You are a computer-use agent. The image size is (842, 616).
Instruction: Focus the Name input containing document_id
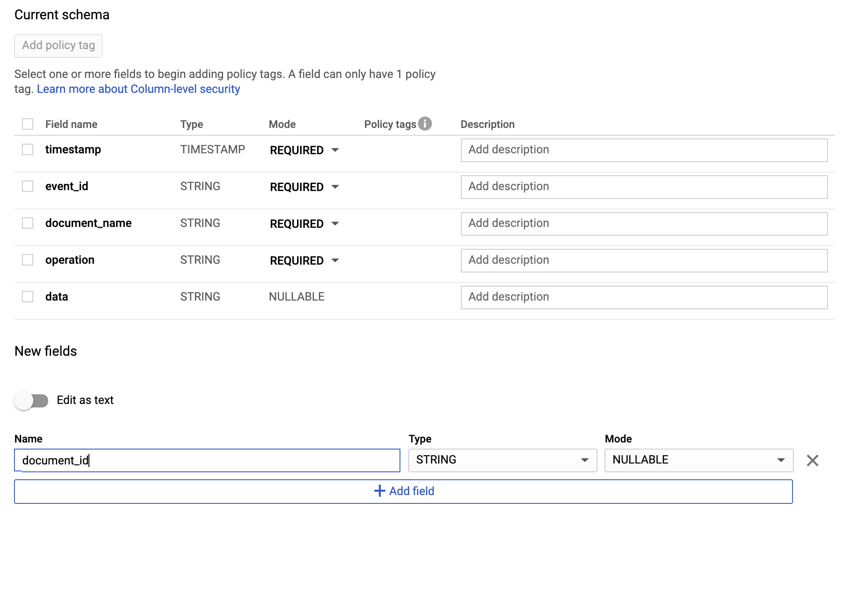[207, 460]
